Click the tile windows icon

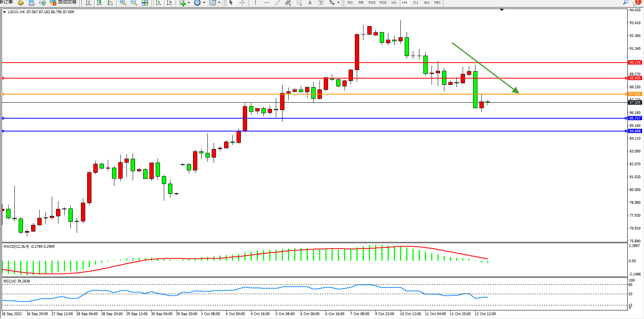(145, 3)
